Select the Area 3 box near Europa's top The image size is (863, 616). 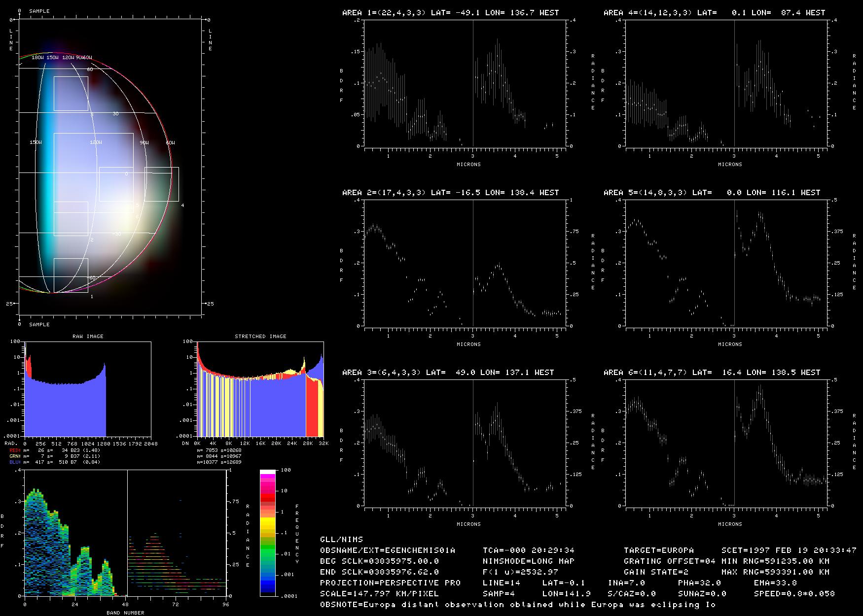[x=71, y=93]
